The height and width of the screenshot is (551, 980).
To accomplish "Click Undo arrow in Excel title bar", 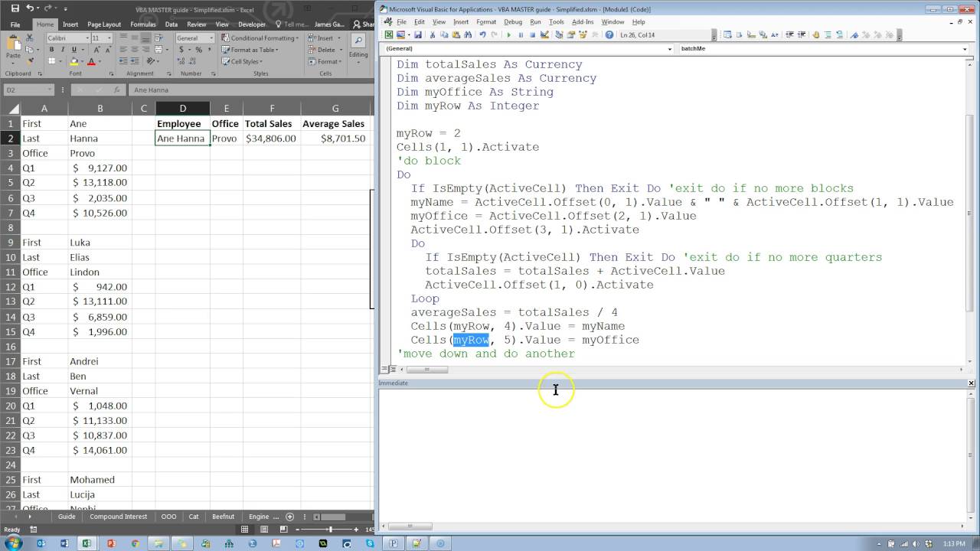I will [x=29, y=8].
